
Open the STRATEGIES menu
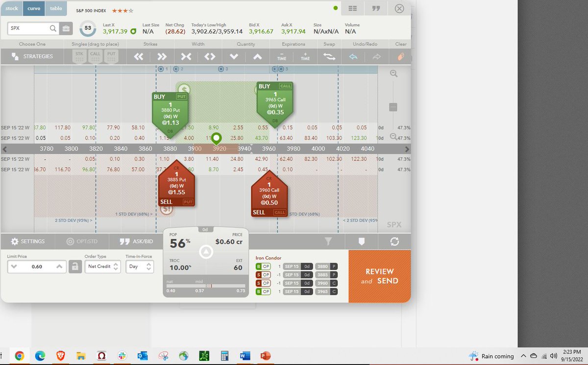(33, 56)
